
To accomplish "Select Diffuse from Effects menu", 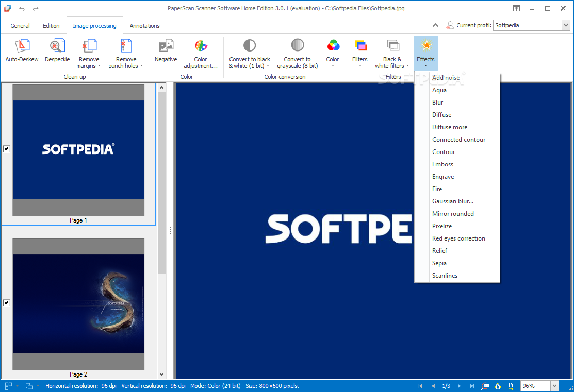I will (x=457, y=115).
